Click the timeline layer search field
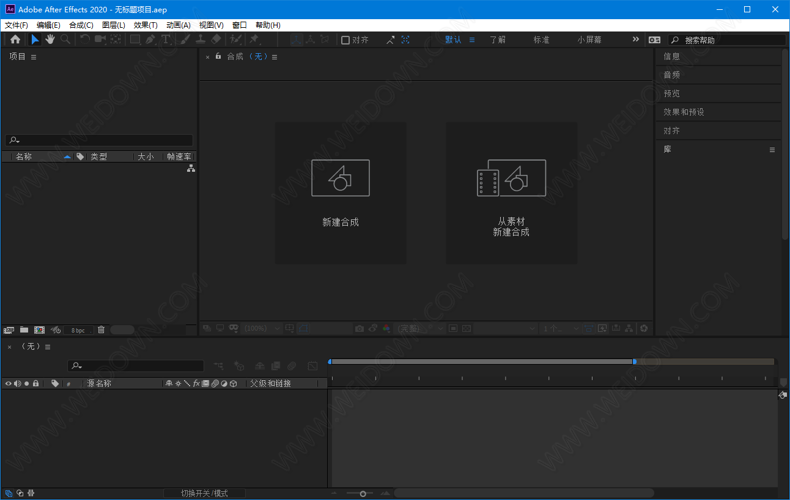The width and height of the screenshot is (790, 500). [x=136, y=365]
